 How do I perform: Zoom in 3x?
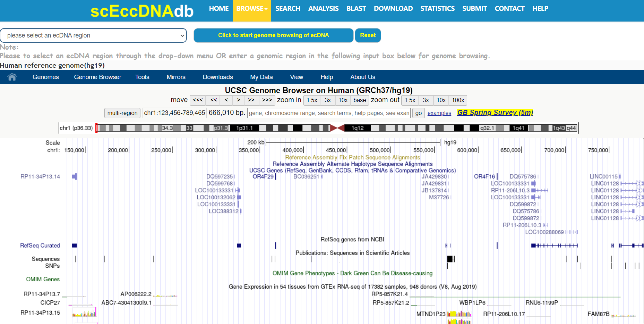(x=328, y=100)
